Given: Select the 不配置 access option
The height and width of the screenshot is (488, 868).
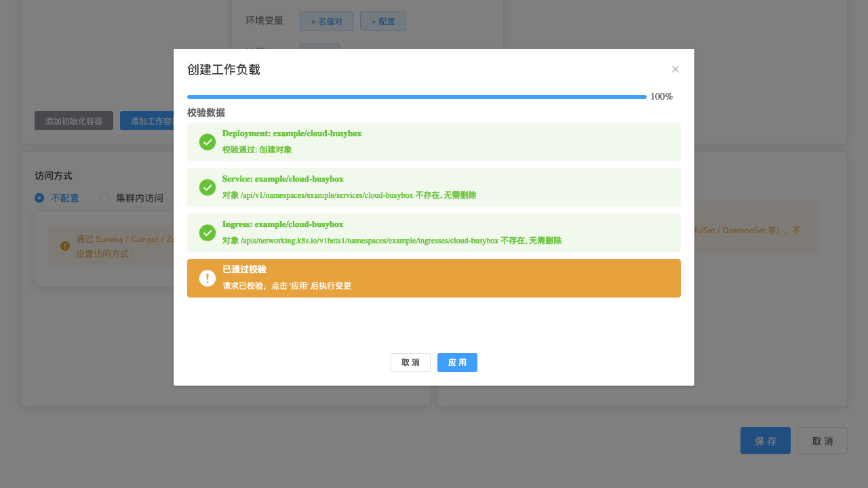Looking at the screenshot, I should [40, 198].
